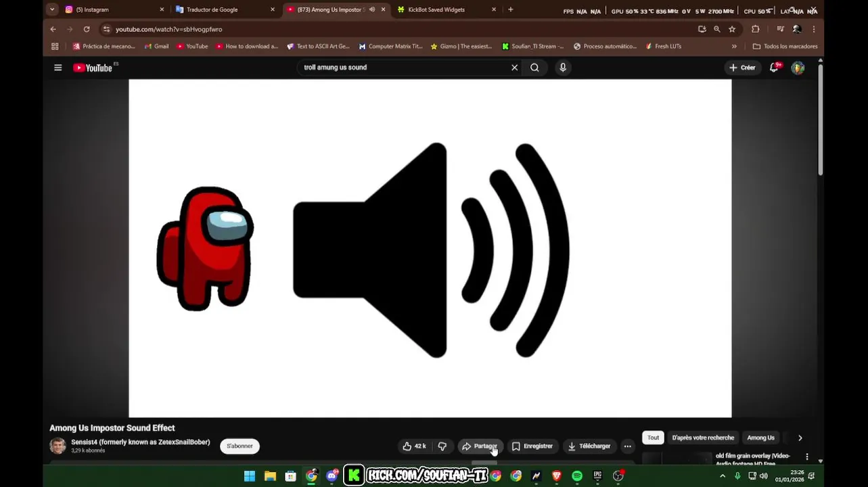Screen dimensions: 868x487
Task: Open the zoom magnifier in the address bar
Action: click(716, 29)
